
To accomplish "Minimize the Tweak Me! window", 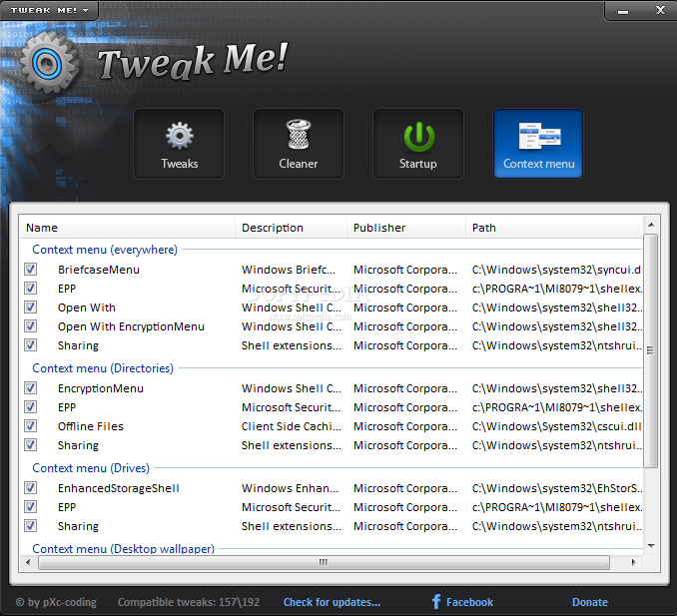I will 623,11.
